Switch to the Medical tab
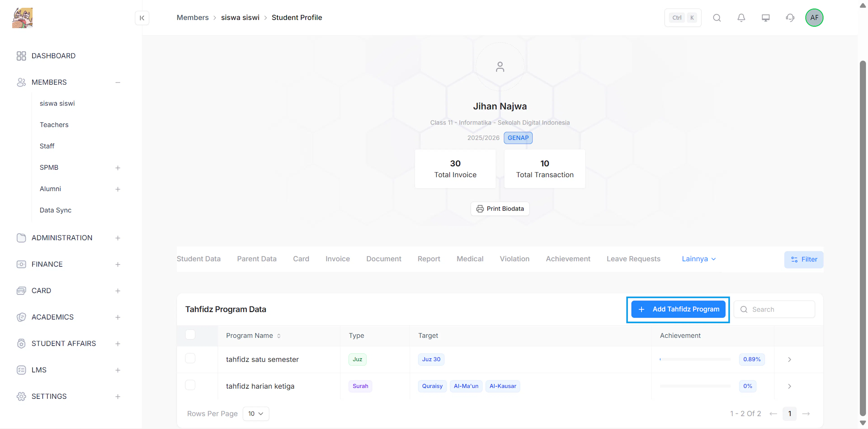The image size is (868, 429). pyautogui.click(x=470, y=259)
